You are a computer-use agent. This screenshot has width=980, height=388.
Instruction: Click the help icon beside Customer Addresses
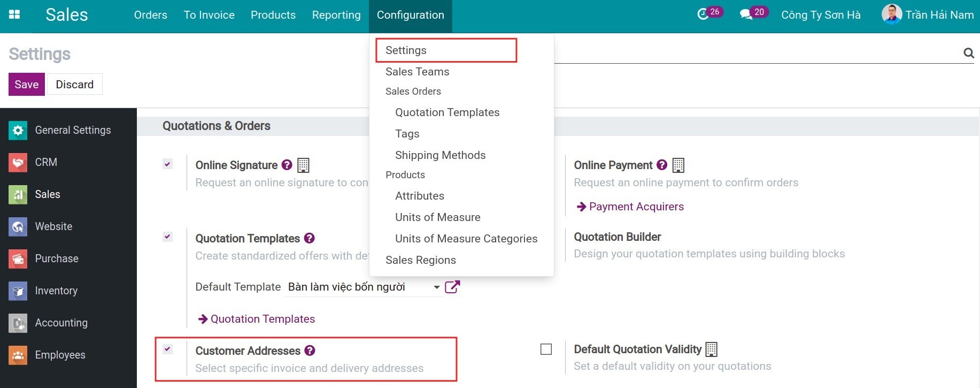click(x=310, y=351)
